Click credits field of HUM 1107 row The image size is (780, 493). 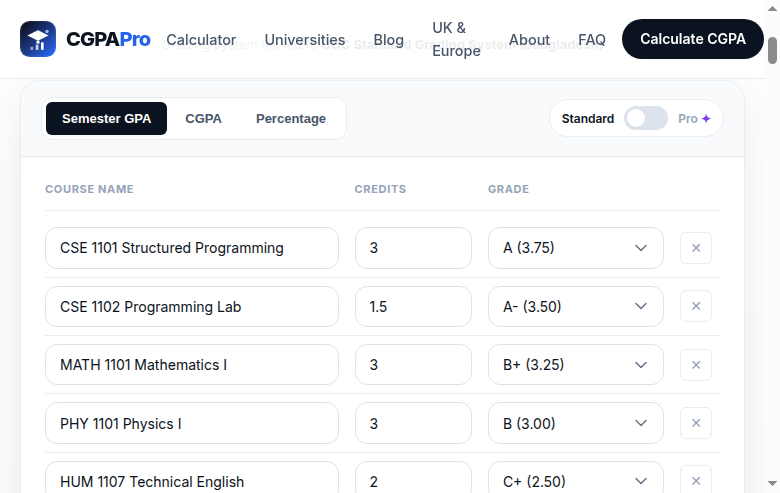point(413,479)
